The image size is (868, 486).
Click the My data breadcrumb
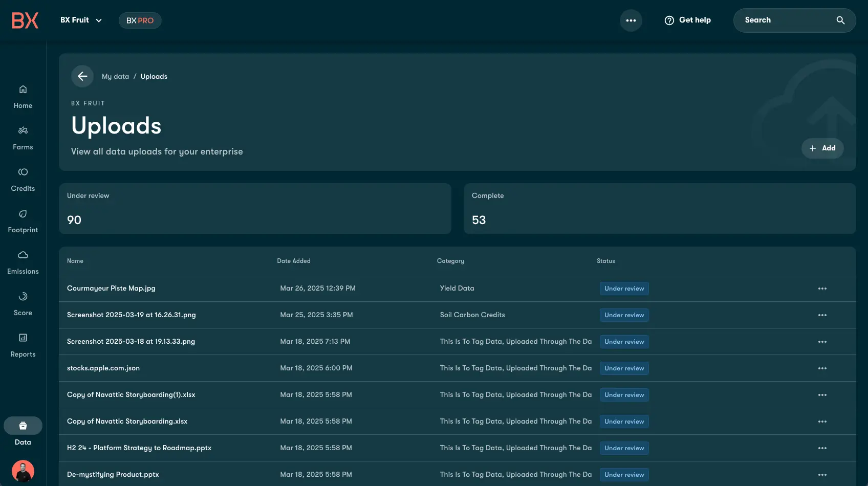point(115,77)
